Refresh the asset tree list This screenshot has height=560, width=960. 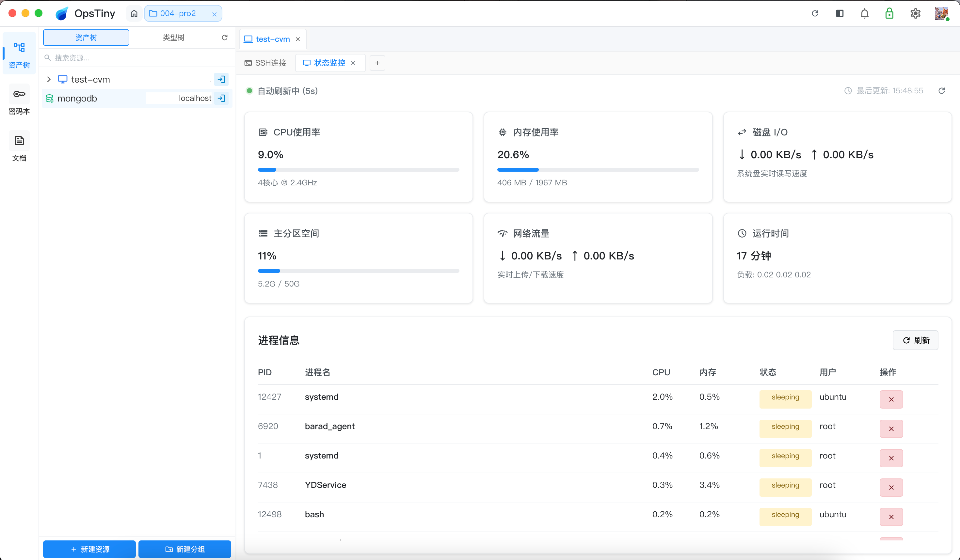tap(225, 37)
